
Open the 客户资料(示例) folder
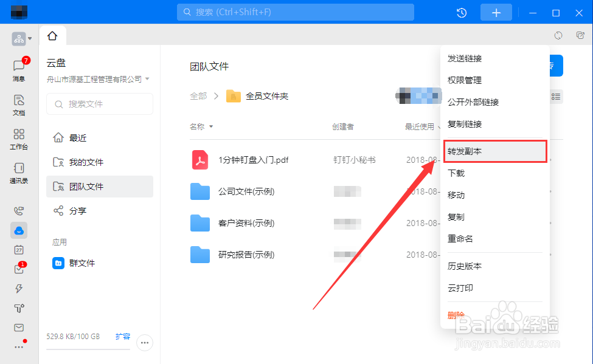point(246,223)
